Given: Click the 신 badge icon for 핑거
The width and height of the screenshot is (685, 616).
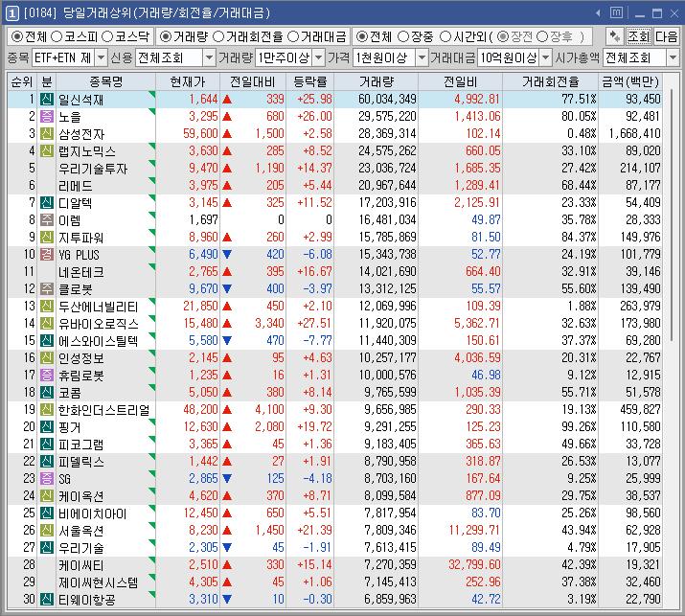Looking at the screenshot, I should point(47,427).
